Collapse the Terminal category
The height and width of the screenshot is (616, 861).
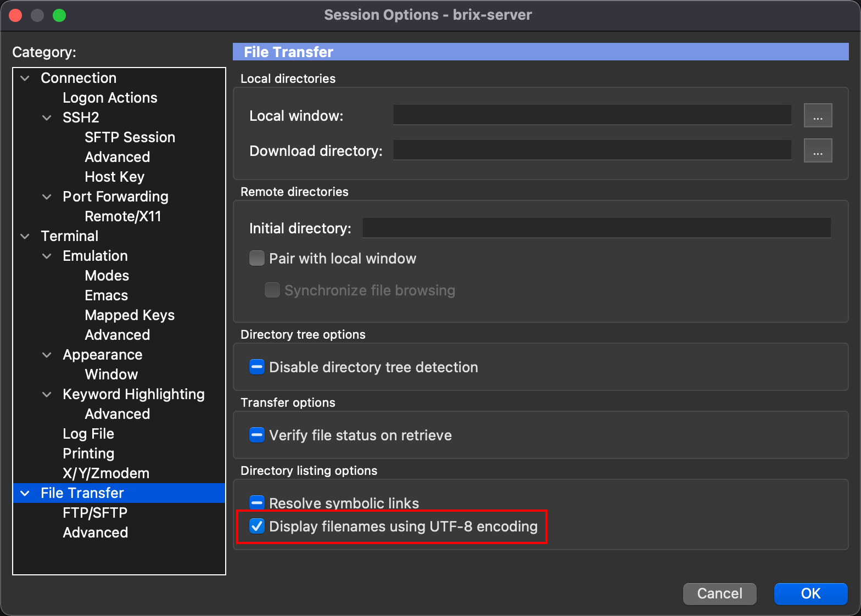(x=25, y=236)
